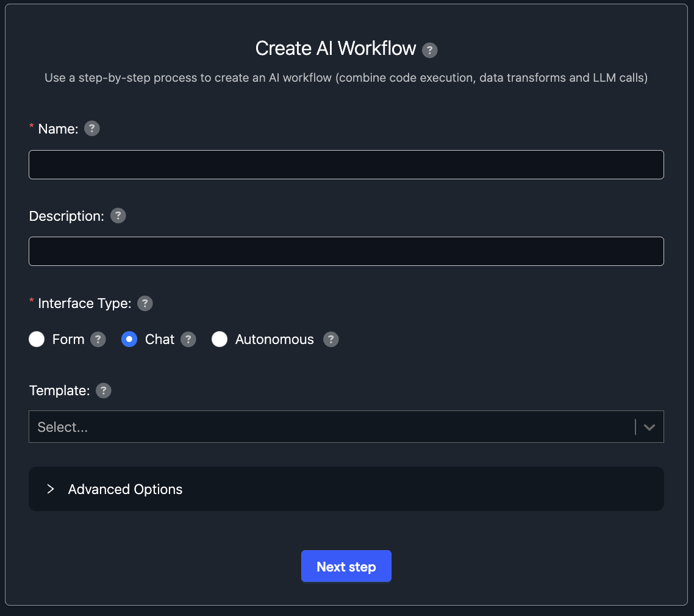Click help icon beside Create AI Workflow title

(x=430, y=50)
